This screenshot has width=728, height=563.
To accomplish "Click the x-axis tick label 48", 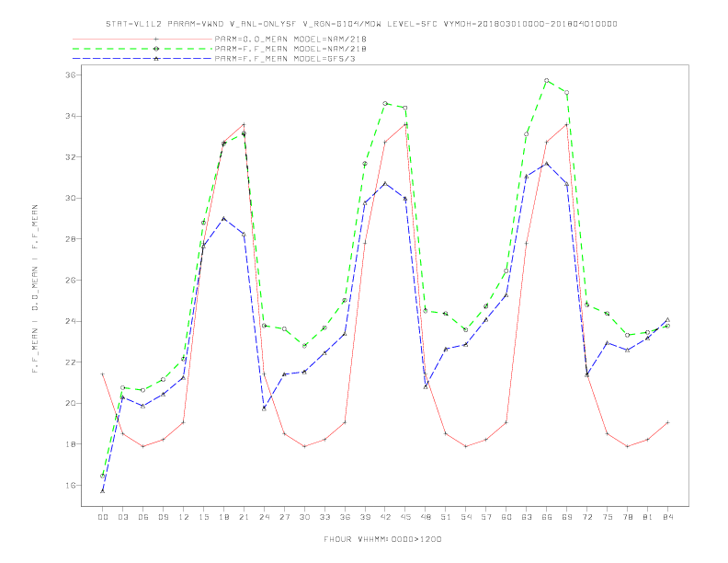I will pos(426,517).
